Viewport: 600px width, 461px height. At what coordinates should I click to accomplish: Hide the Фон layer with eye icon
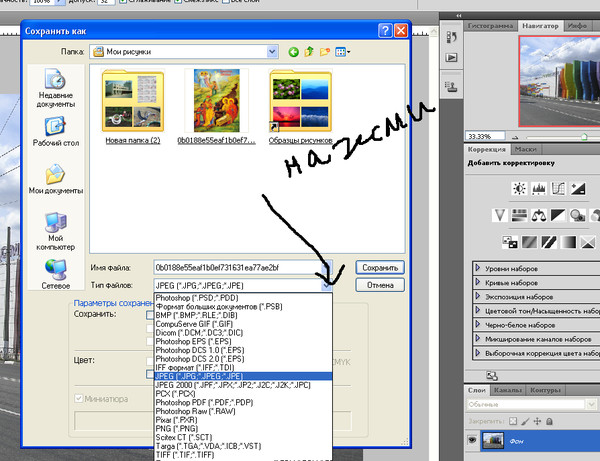472,440
